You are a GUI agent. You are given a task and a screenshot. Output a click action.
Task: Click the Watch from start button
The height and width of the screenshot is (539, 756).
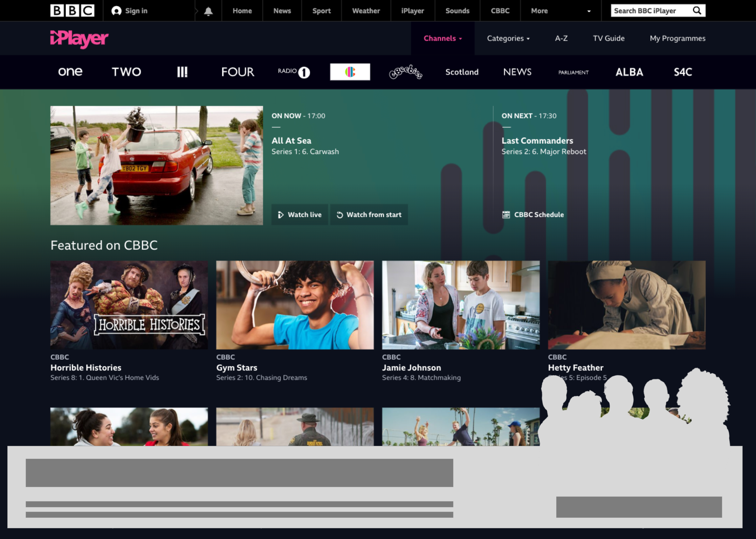[369, 215]
